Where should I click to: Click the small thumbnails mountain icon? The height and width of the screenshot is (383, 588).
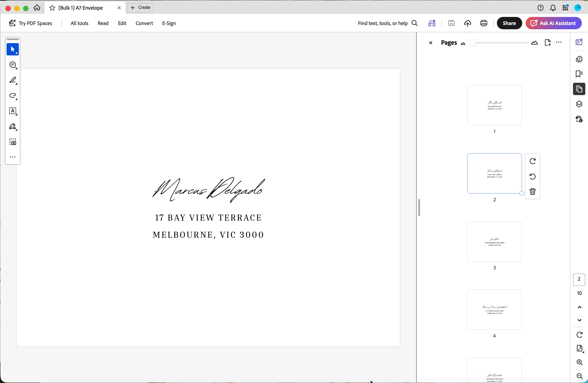coord(463,44)
